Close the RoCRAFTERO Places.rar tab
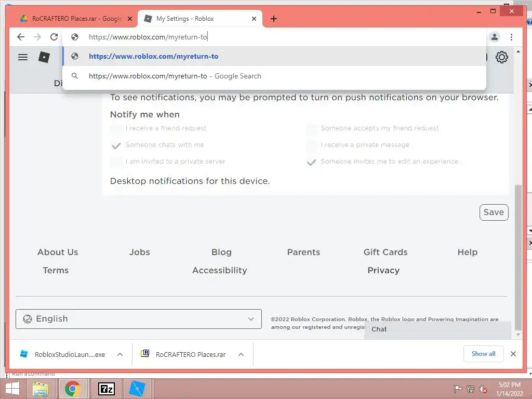The image size is (532, 399). [x=129, y=19]
